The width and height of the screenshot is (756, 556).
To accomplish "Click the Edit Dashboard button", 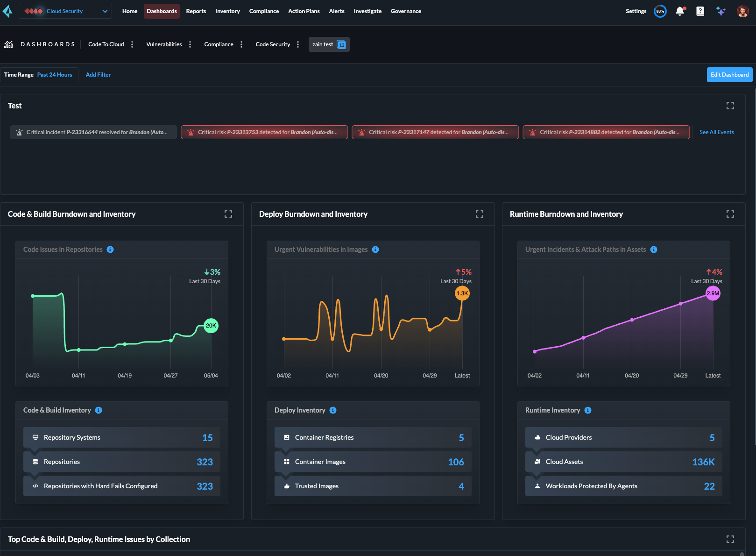I will coord(729,75).
